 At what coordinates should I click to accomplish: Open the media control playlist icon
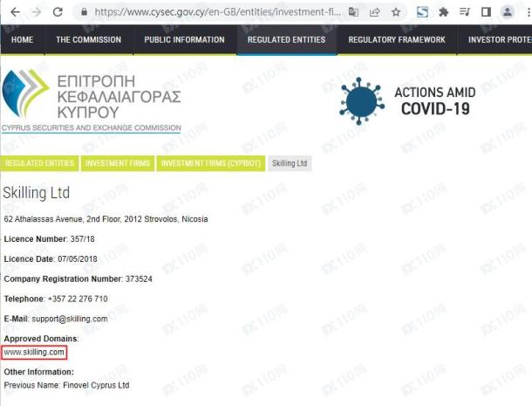(465, 12)
